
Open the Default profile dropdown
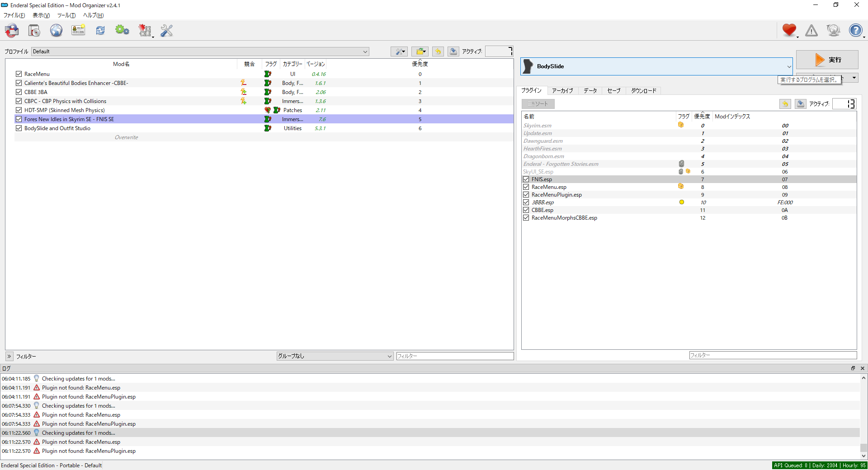pos(200,52)
